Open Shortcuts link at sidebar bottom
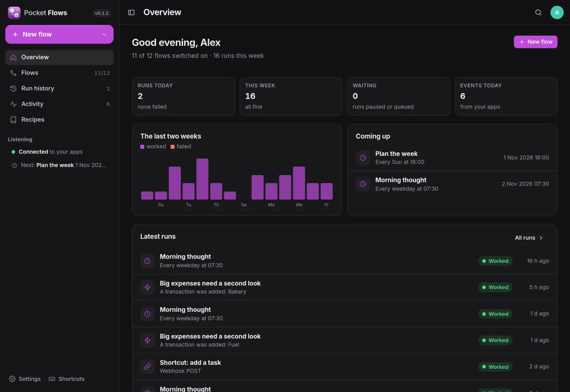570x392 pixels. (67, 379)
